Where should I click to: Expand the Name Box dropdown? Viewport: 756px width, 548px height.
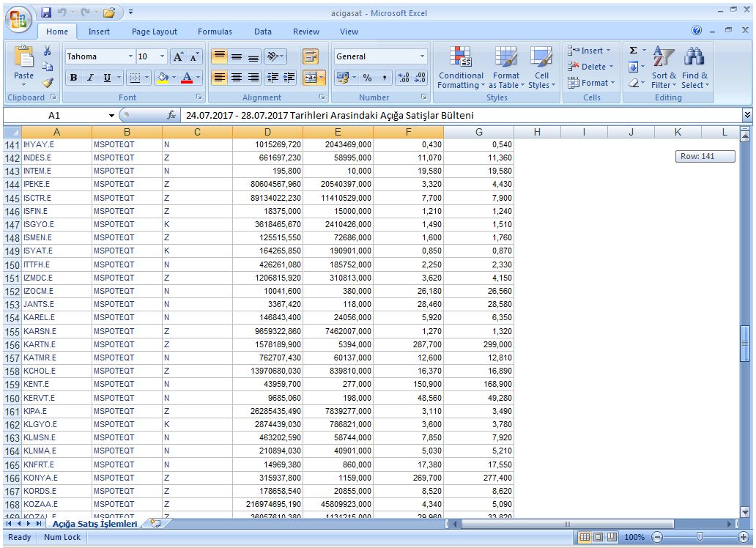coord(111,115)
